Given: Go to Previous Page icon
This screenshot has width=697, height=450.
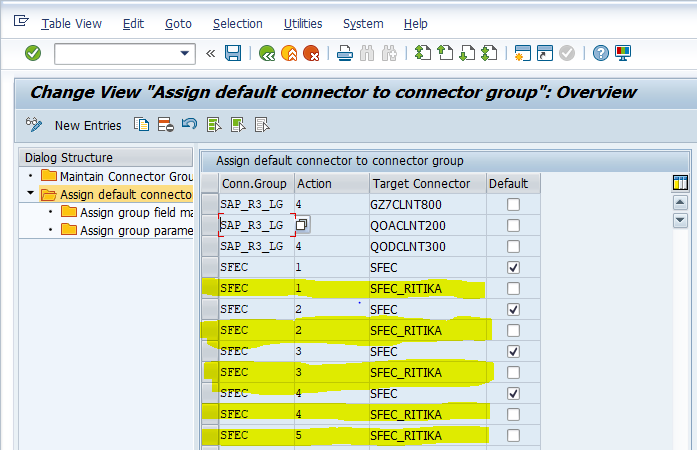Looking at the screenshot, I should click(445, 53).
